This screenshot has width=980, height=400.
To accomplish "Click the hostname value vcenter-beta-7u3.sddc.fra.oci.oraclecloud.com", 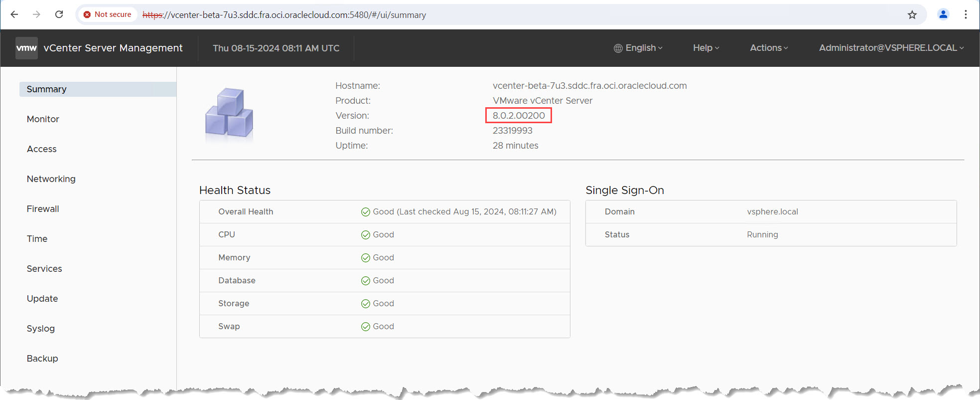I will [x=589, y=86].
